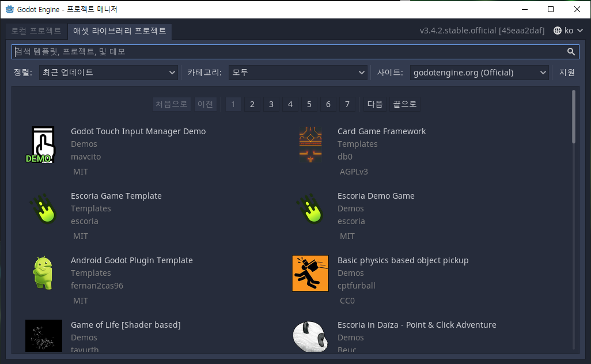Screen dimensions: 591x364
Task: Open the 카테고리 category dropdown
Action: (x=298, y=73)
